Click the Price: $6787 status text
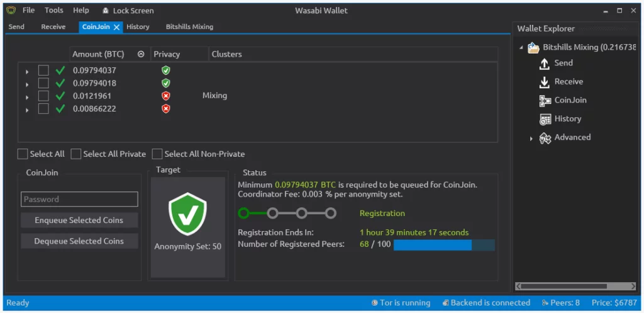 pyautogui.click(x=614, y=303)
